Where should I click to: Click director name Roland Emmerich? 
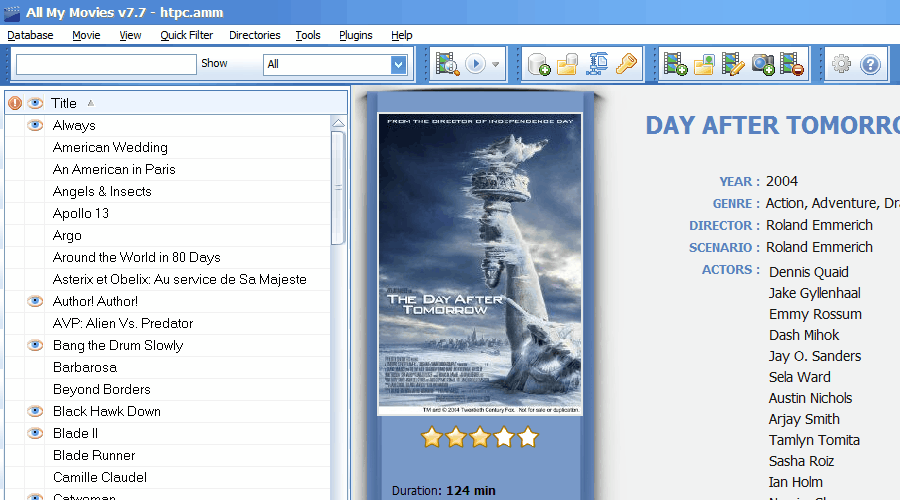pos(819,225)
